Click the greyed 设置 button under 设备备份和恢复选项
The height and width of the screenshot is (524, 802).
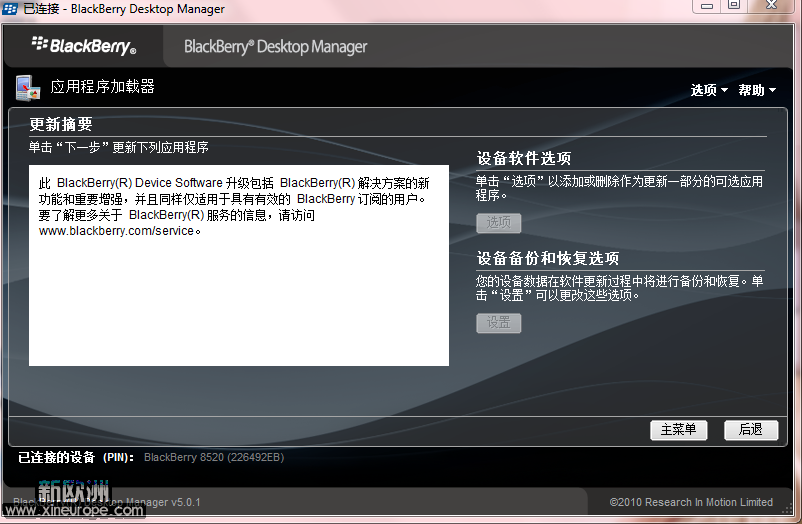click(499, 323)
